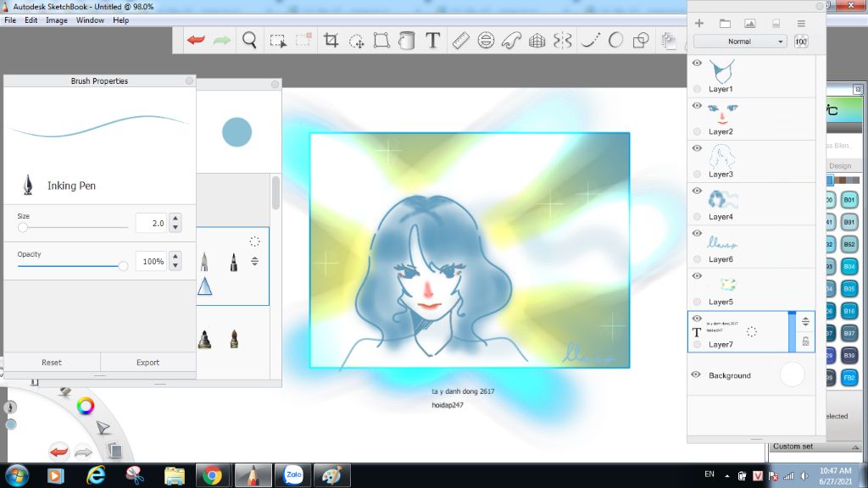Add an image layer in layer panel
868x488 pixels.
[749, 23]
